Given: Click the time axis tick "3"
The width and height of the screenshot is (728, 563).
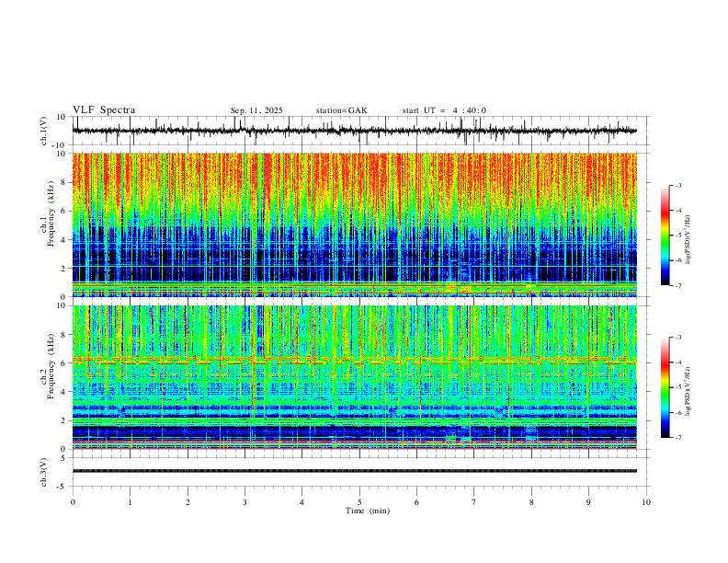Looking at the screenshot, I should (245, 502).
